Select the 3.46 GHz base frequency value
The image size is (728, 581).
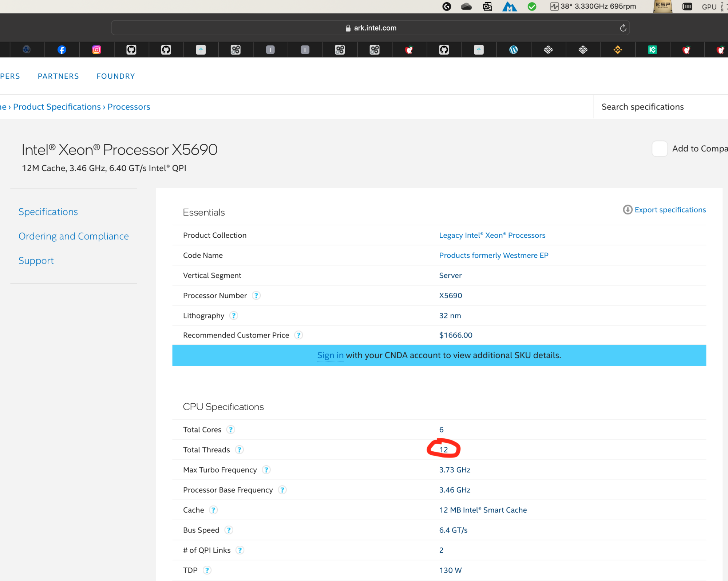pos(455,490)
